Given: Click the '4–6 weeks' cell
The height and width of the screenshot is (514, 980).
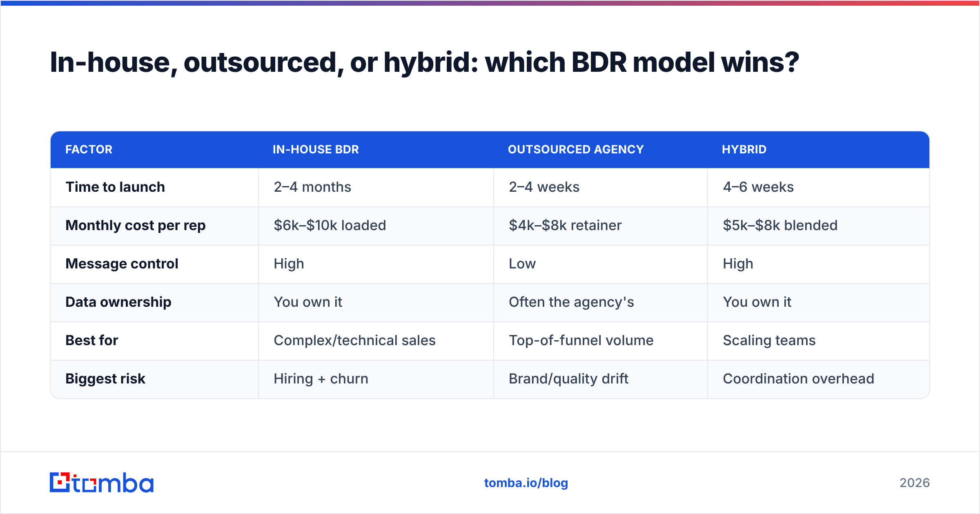Looking at the screenshot, I should coord(758,187).
